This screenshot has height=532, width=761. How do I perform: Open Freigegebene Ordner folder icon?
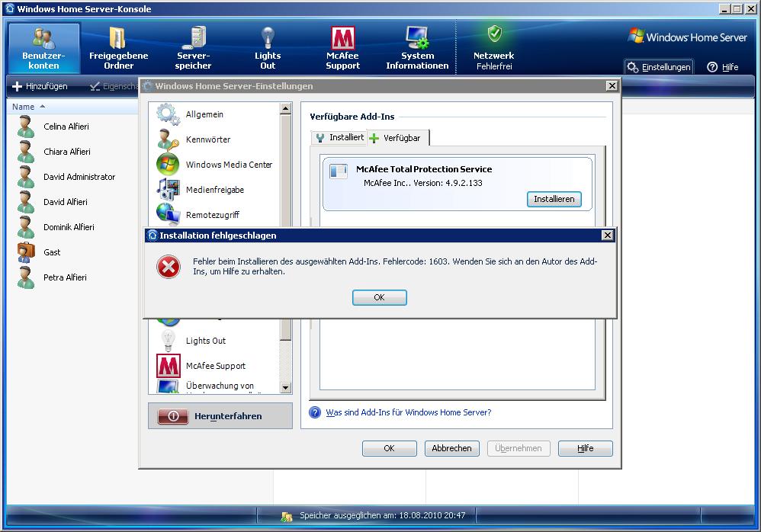point(118,38)
